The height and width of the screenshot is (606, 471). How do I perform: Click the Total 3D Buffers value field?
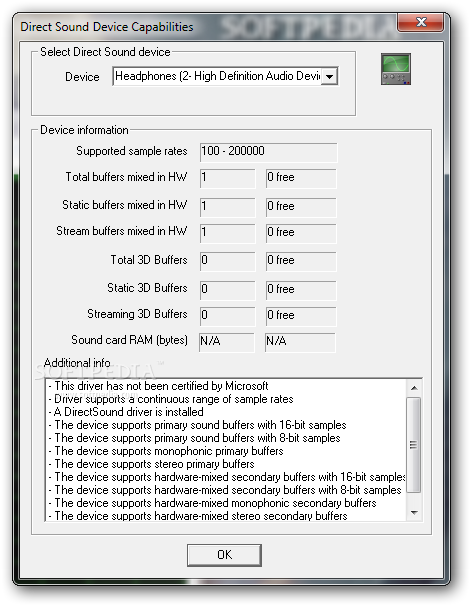(227, 261)
